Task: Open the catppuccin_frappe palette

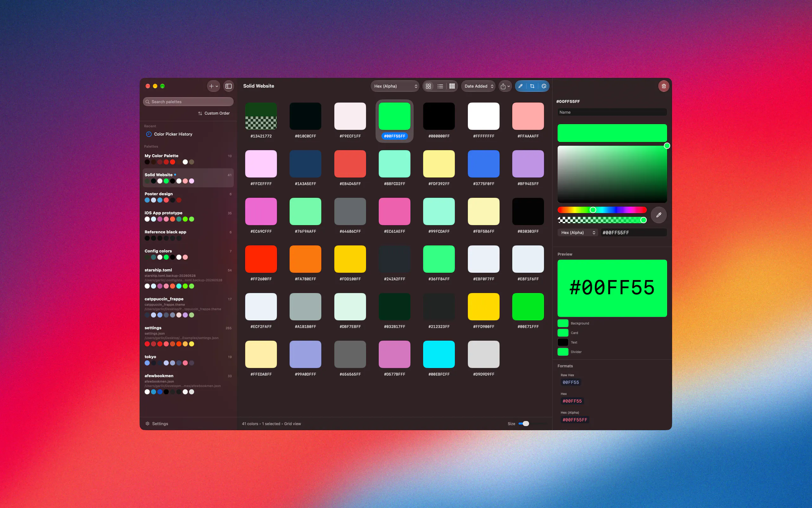Action: point(188,307)
